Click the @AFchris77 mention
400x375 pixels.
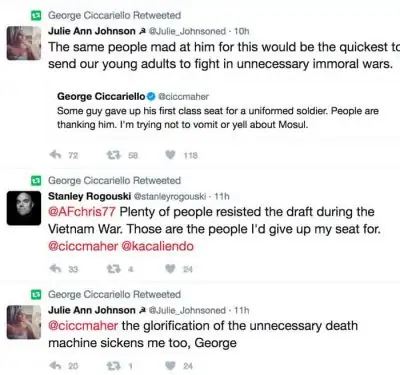tap(82, 212)
